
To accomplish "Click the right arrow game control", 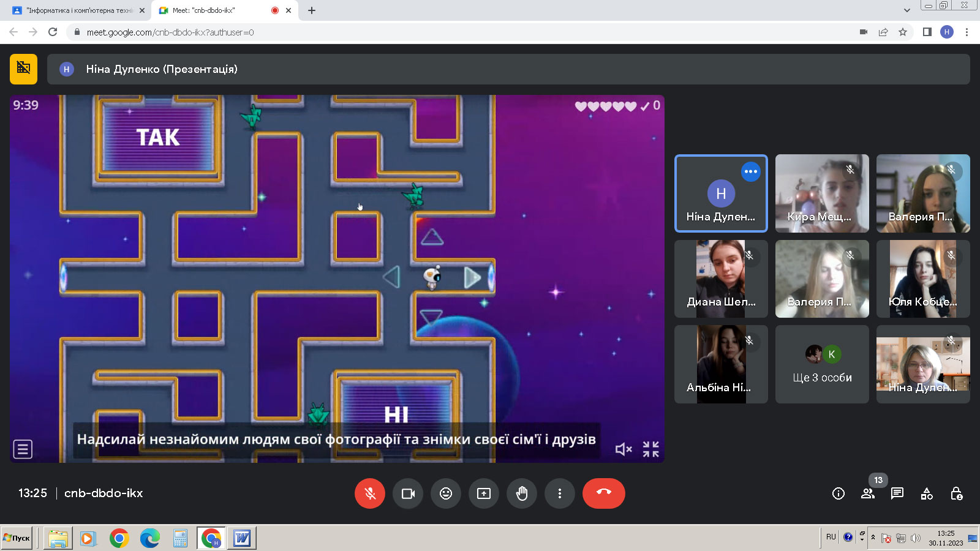I will (472, 277).
